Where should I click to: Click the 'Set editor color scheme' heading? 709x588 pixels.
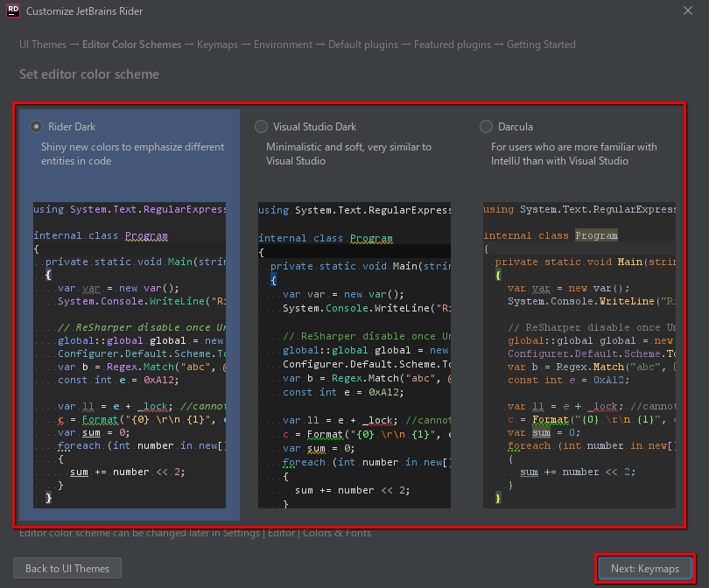point(89,74)
